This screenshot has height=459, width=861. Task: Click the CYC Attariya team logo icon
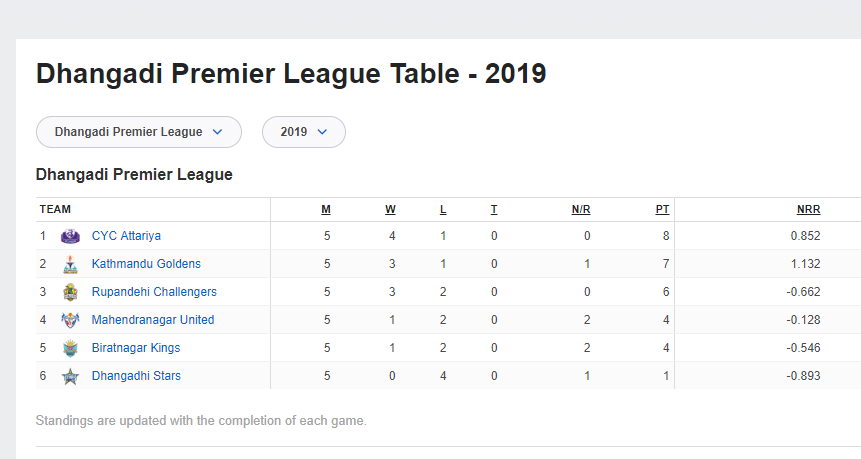click(x=70, y=236)
